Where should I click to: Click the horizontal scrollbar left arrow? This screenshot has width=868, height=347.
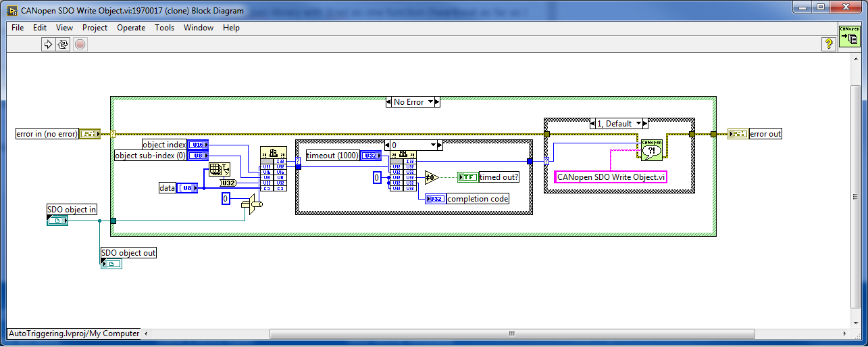click(147, 333)
